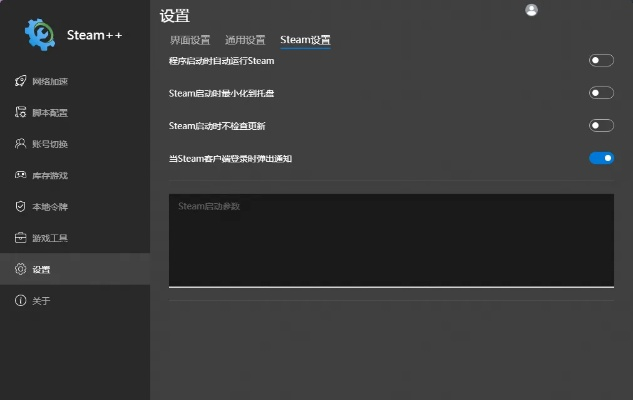
Task: Go to 账号切换 page
Action: pos(75,144)
